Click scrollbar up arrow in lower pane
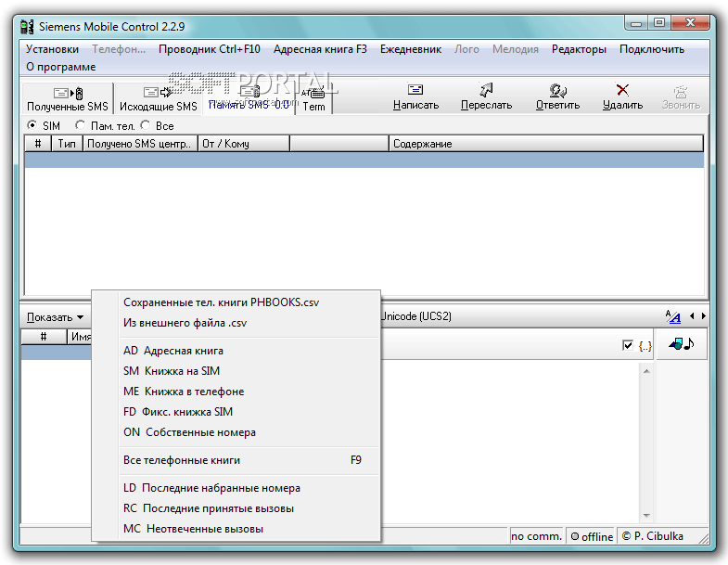The width and height of the screenshot is (728, 565). [646, 371]
